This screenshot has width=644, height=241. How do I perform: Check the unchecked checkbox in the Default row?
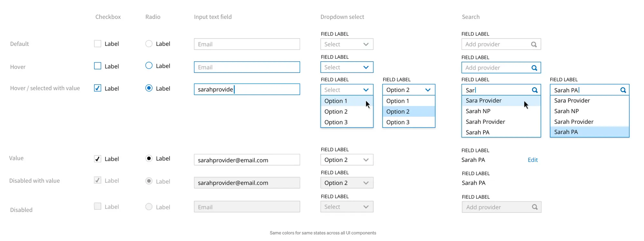[98, 44]
